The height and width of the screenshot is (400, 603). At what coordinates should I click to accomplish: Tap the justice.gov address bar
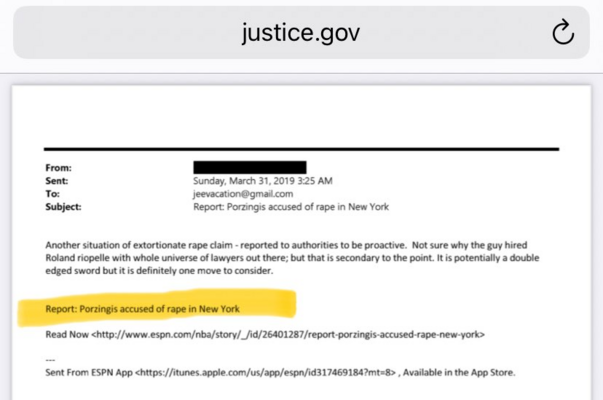(300, 32)
